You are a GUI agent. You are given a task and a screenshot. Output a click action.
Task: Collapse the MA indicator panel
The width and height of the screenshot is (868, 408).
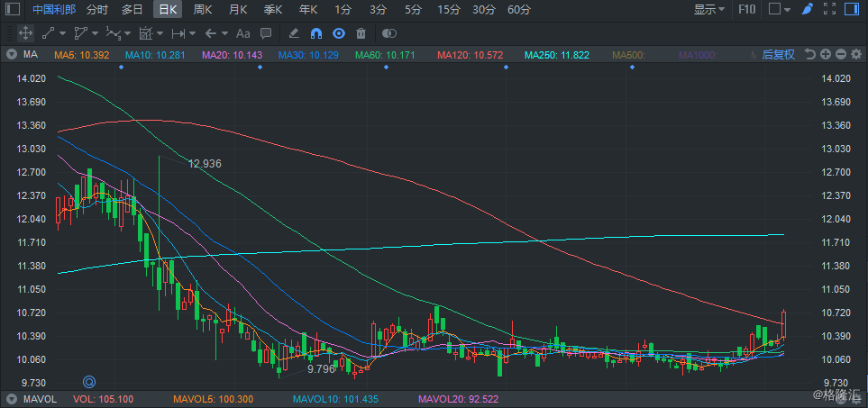click(11, 55)
